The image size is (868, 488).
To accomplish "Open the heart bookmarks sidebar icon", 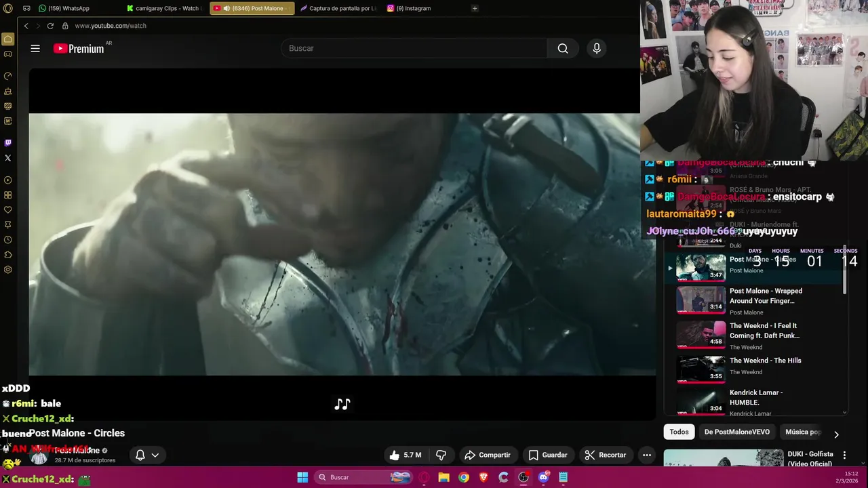I will point(8,210).
